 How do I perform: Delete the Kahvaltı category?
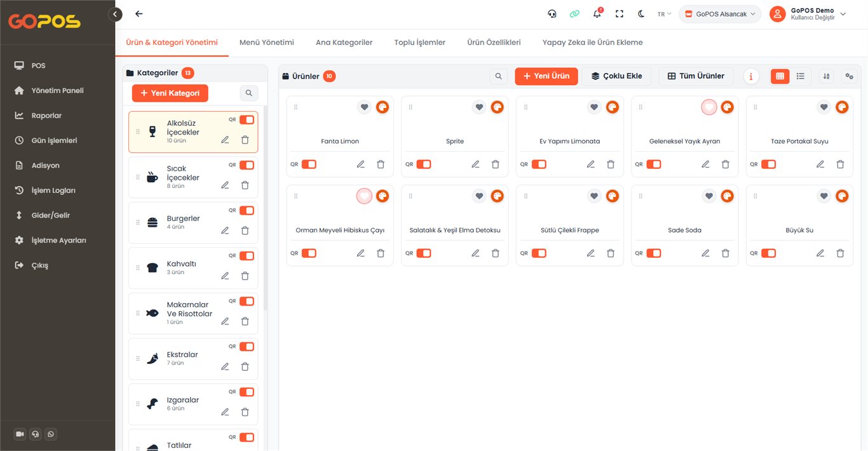pos(245,276)
